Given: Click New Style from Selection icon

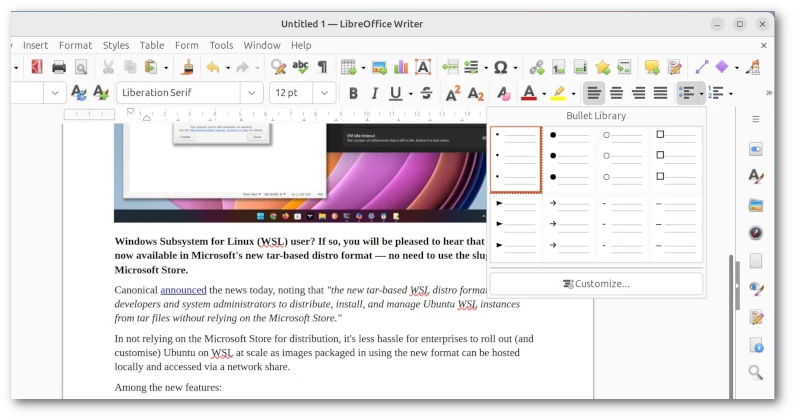Looking at the screenshot, I should pyautogui.click(x=101, y=93).
